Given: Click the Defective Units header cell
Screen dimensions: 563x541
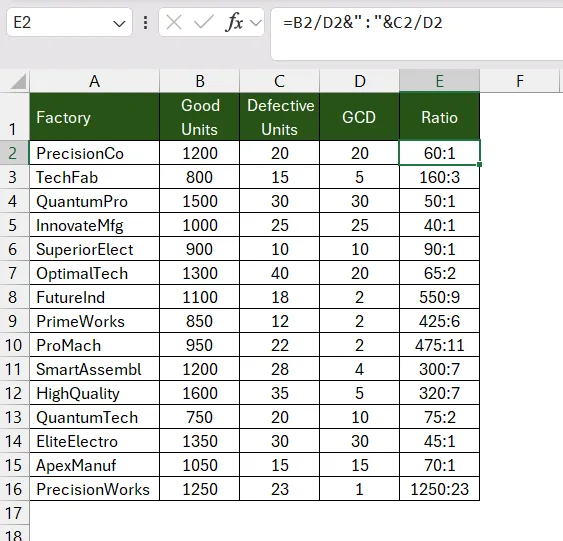Looking at the screenshot, I should pos(279,117).
